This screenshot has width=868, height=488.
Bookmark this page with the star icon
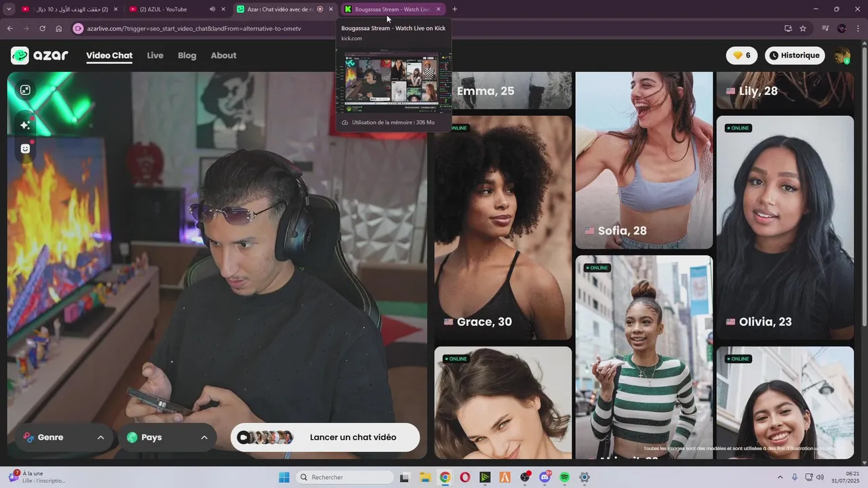(x=803, y=28)
